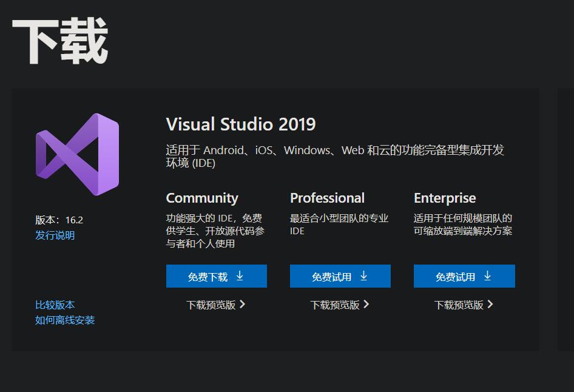The width and height of the screenshot is (574, 392).
Task: Open the 比较版本 link
Action: pos(55,305)
